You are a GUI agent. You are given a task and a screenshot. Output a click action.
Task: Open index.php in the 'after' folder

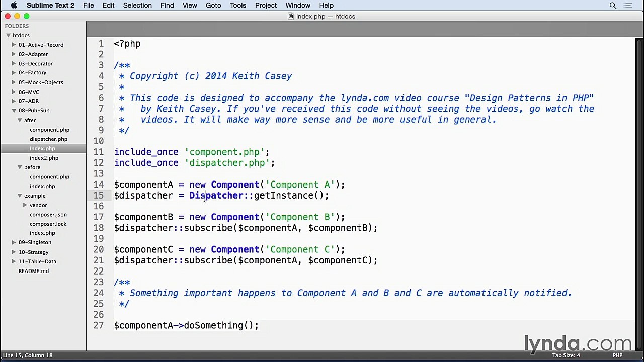42,149
